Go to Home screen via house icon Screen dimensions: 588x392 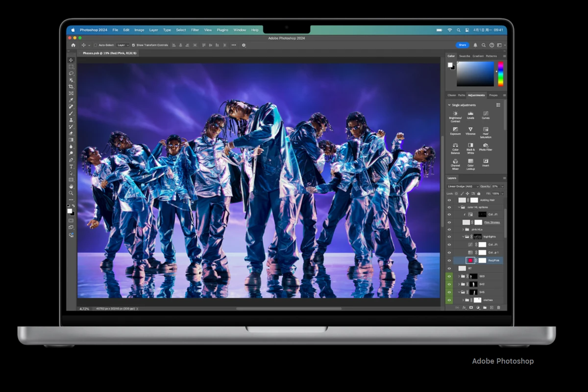point(73,45)
